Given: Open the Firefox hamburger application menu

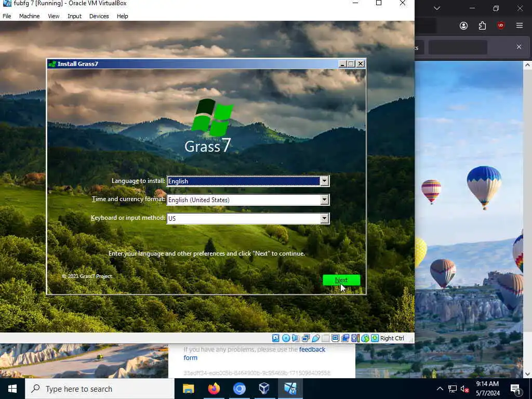Looking at the screenshot, I should 520,26.
